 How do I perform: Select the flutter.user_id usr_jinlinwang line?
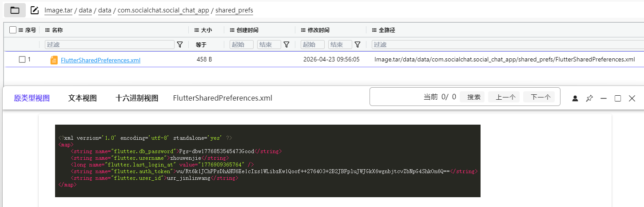[x=155, y=178]
